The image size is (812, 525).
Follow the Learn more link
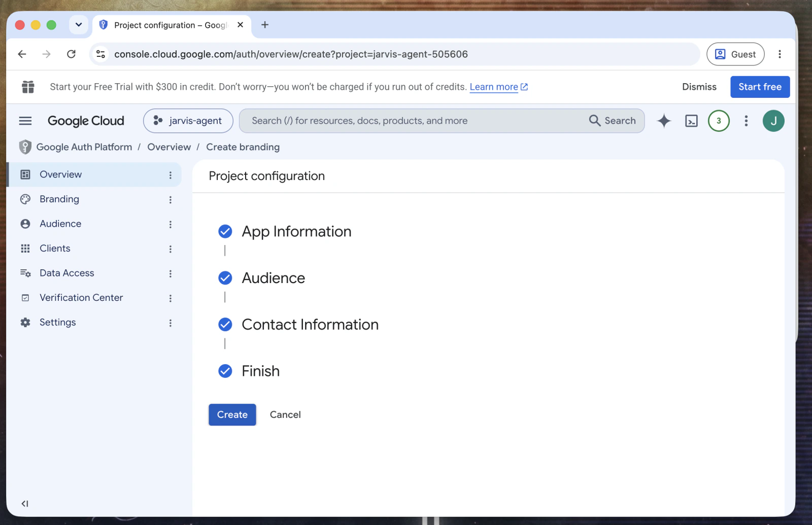coord(499,87)
